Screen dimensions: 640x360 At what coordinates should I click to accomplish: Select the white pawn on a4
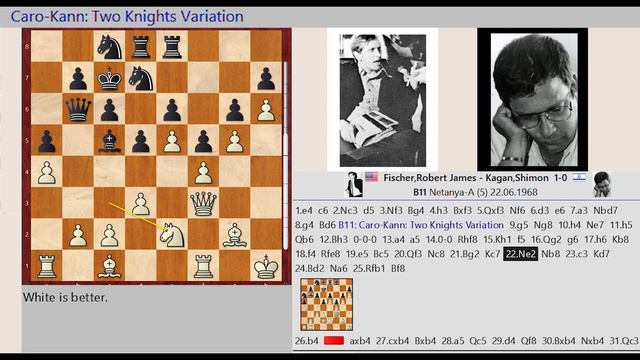click(x=47, y=172)
